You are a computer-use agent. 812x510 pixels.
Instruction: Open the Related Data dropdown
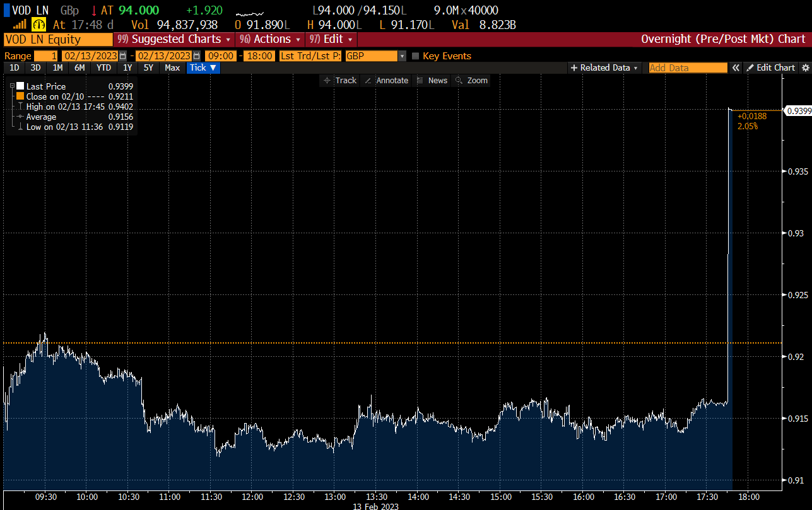pos(604,67)
